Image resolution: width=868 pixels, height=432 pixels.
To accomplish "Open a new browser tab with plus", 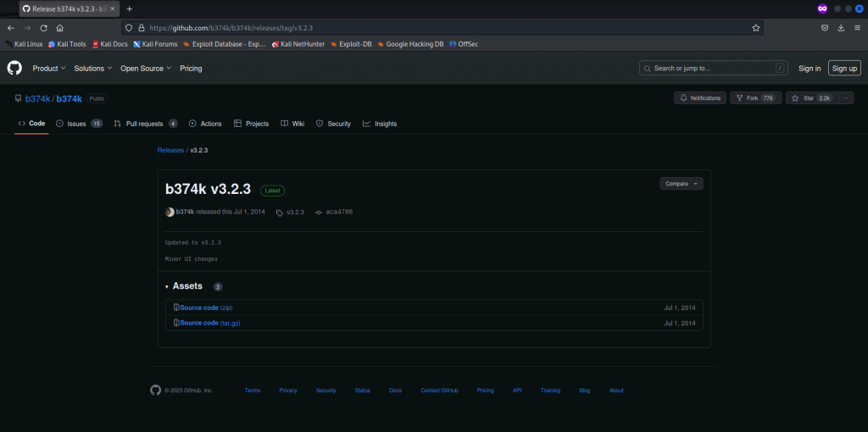I will pos(130,8).
